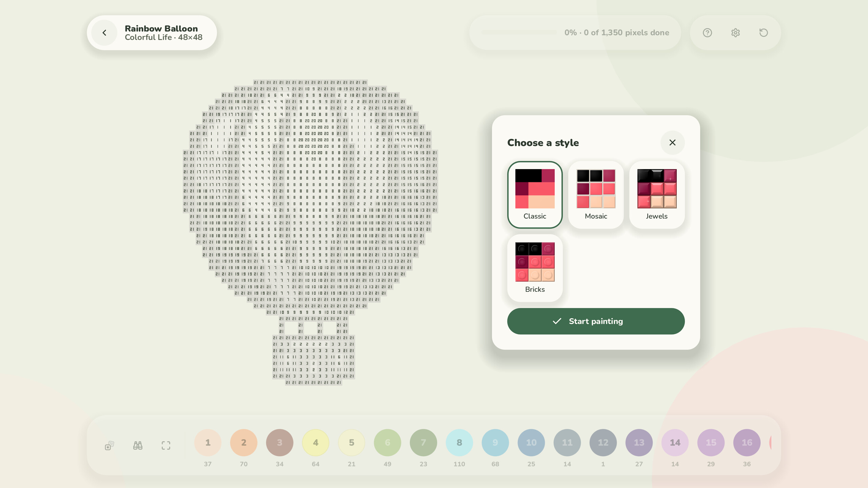Pick color swatch number 5
Viewport: 868px width, 488px height.
pos(352,443)
